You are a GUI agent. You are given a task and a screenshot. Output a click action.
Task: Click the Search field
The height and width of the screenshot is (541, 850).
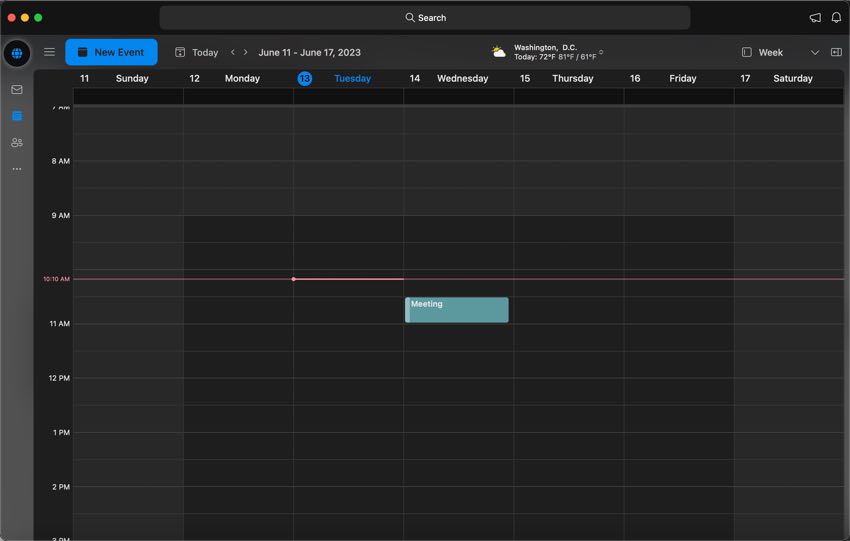pos(425,18)
